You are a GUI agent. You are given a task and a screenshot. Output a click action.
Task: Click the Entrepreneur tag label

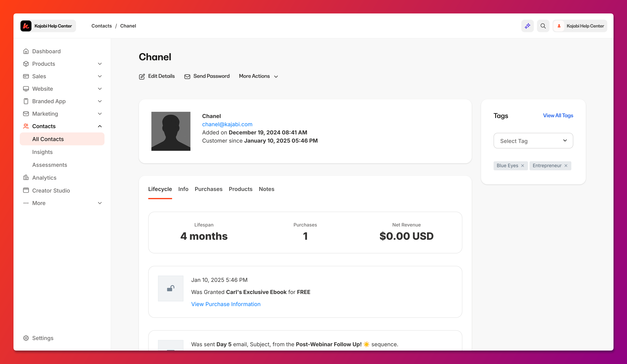click(547, 166)
